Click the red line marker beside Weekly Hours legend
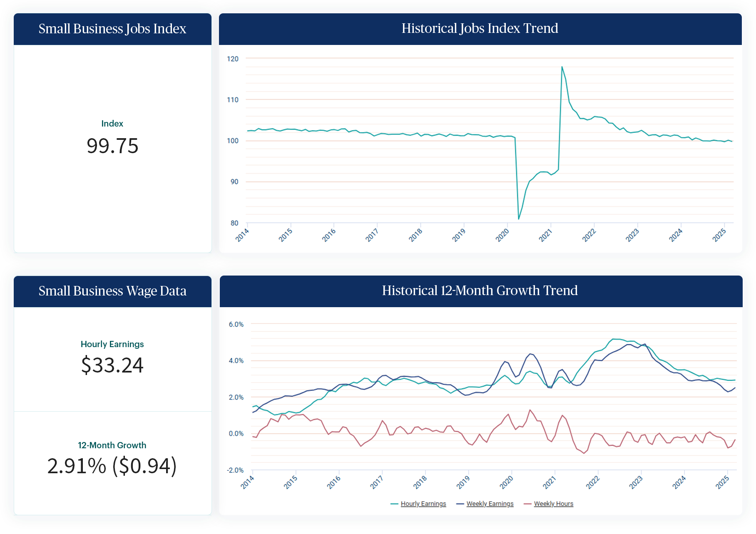Viewport: 756px width, 534px height. coord(527,504)
